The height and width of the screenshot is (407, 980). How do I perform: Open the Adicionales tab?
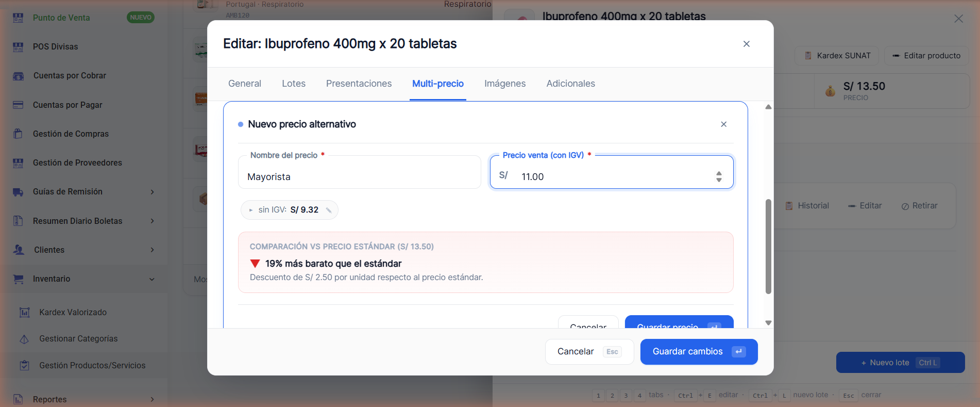point(571,84)
